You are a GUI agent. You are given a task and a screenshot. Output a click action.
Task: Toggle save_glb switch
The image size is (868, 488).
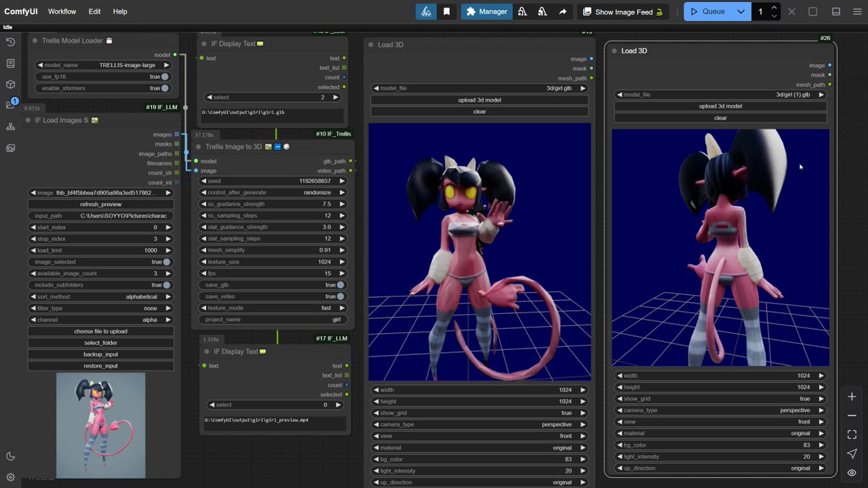coord(273,285)
